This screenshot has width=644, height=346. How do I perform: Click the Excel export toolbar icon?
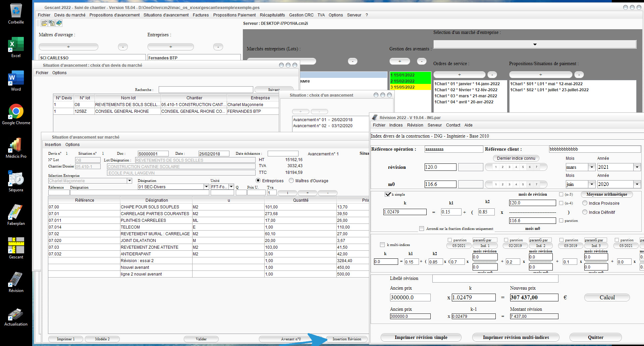click(x=51, y=23)
